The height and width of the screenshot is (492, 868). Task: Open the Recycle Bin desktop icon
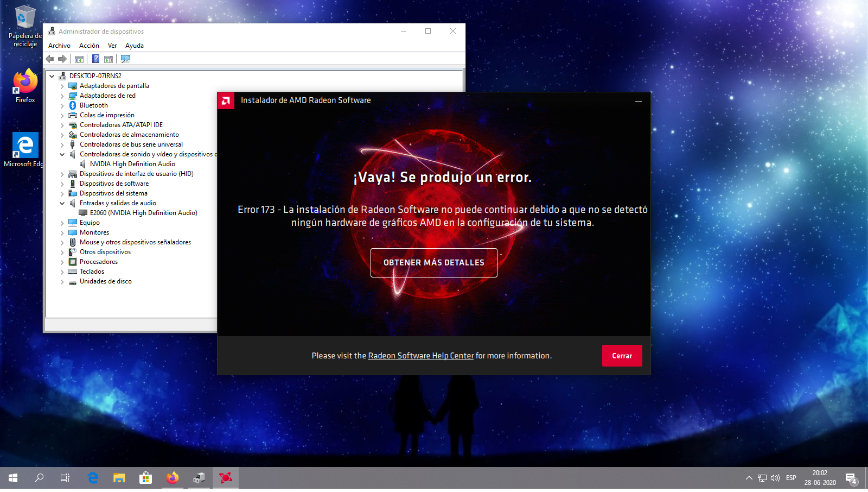(25, 26)
